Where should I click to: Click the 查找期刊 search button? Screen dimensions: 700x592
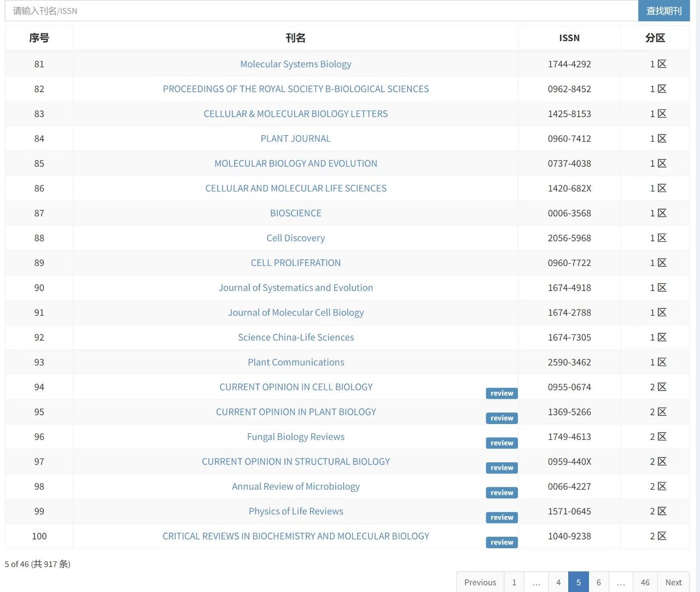[x=664, y=11]
